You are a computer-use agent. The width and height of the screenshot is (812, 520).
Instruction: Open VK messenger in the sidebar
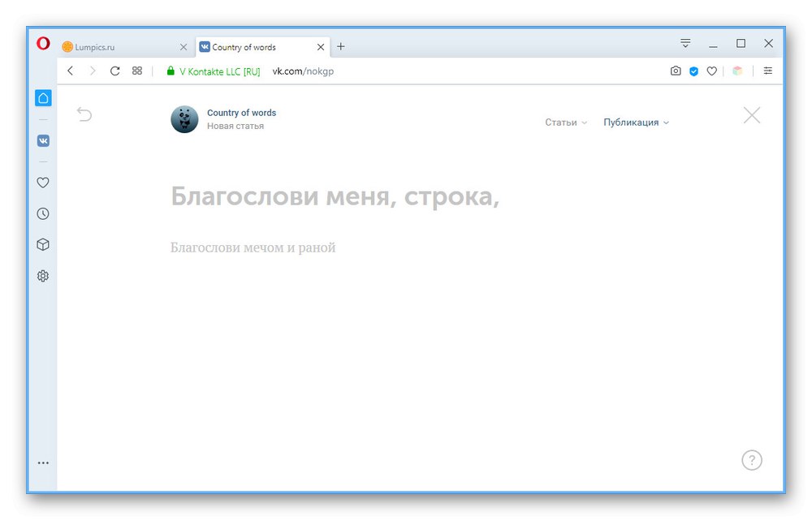tap(43, 140)
